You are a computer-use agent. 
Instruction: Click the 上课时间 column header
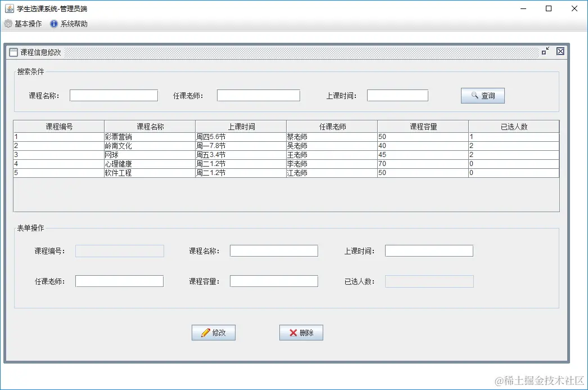pos(241,127)
